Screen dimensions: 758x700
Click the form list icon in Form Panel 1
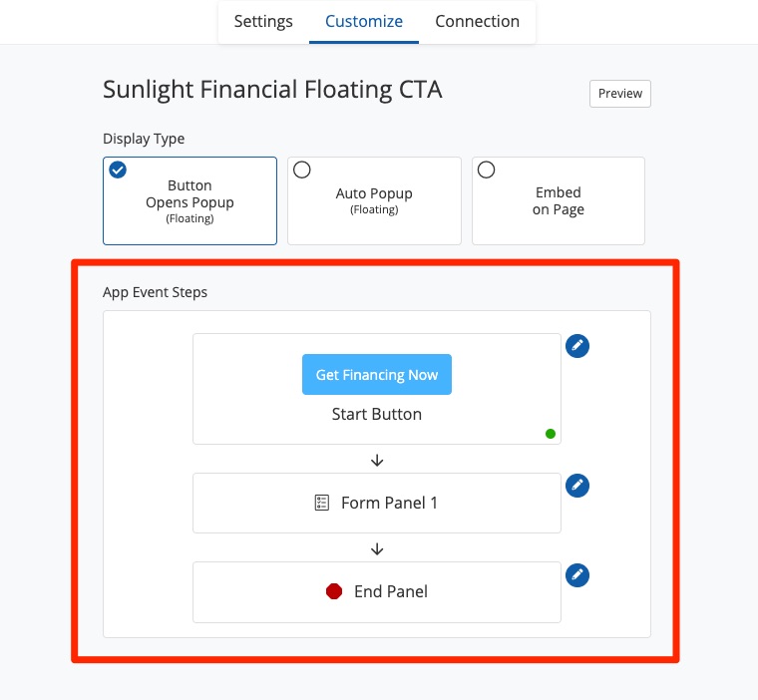322,503
